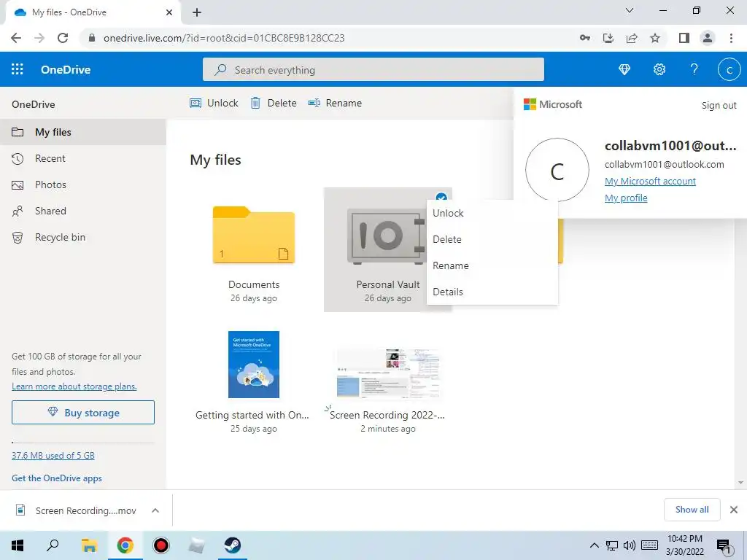Open the Shared view
Viewport: 747px width, 560px height.
coord(83,211)
